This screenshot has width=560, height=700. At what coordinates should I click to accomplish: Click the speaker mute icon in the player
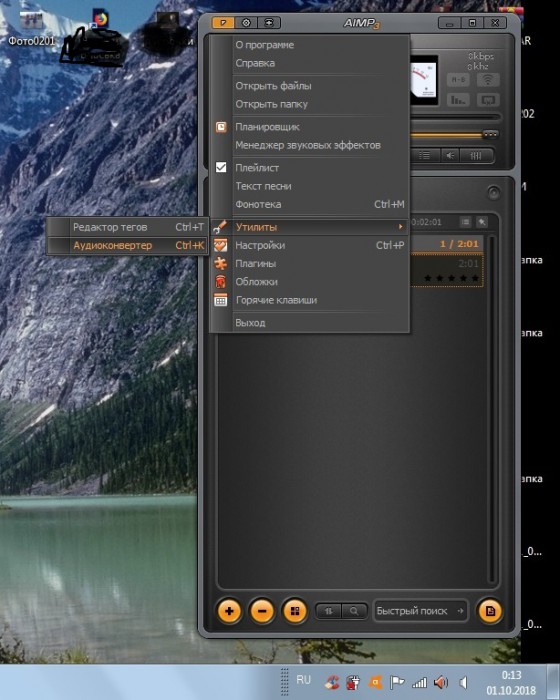coord(450,155)
